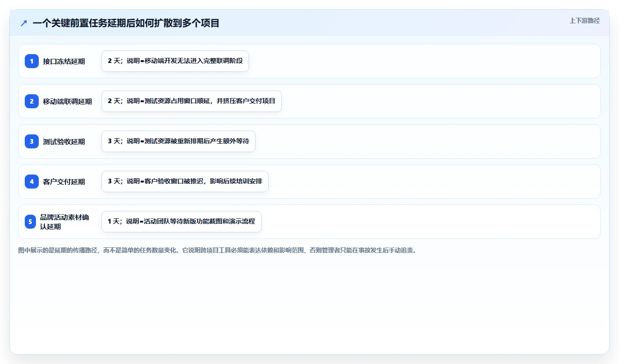
Task: Open the note about 客户验收窗口被推迟
Action: [185, 182]
